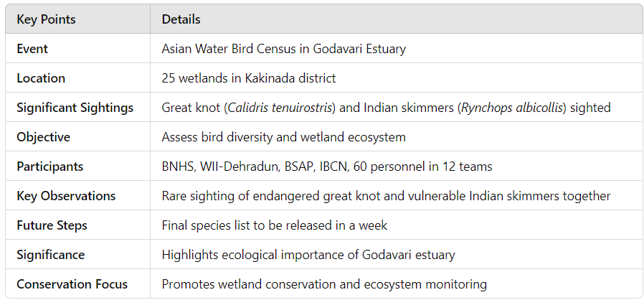
Task: Select the Participants row label
Action: pos(49,167)
